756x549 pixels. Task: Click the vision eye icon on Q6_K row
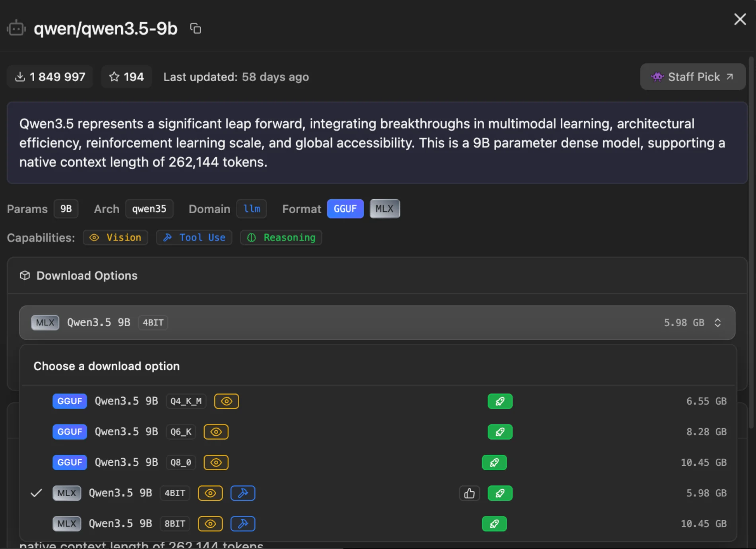[x=216, y=432]
